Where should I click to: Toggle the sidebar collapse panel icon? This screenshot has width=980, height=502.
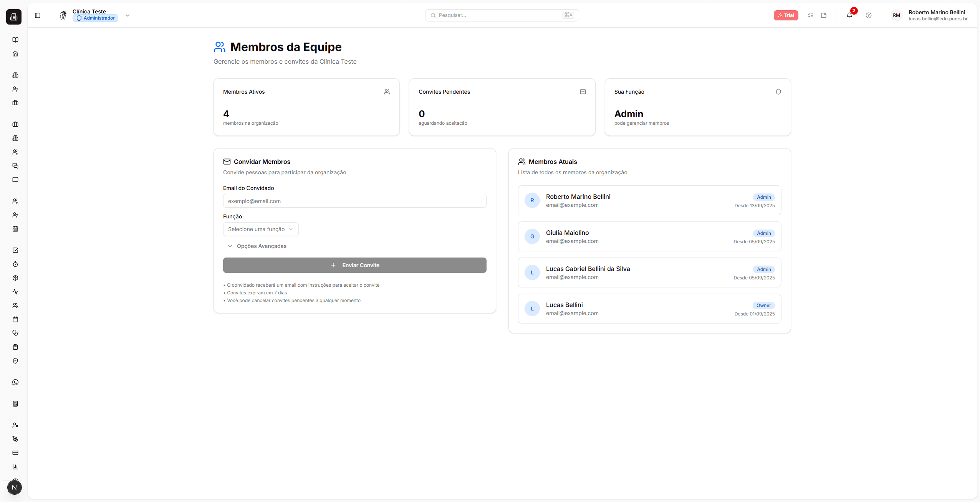tap(37, 15)
